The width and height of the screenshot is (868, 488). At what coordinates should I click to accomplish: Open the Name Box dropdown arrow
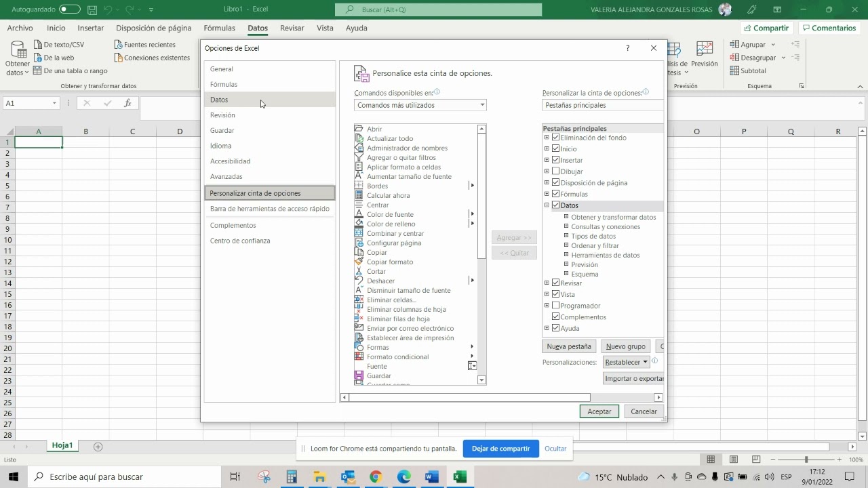(x=54, y=103)
